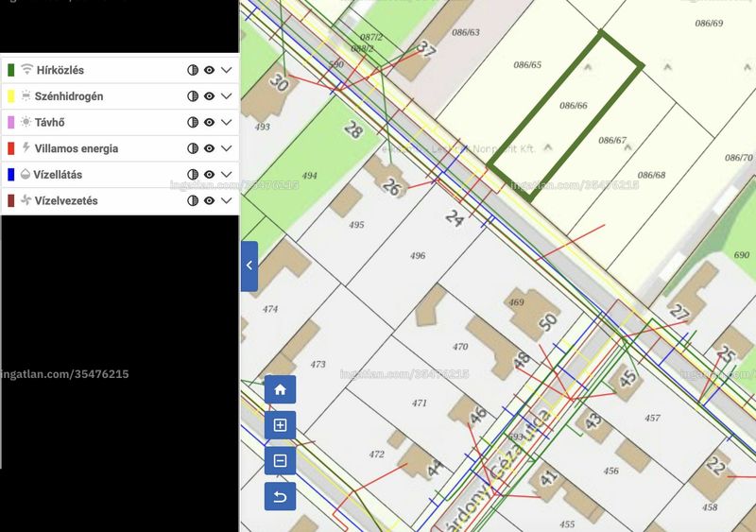Open Távhő layer opacity contrast icon
This screenshot has height=532, width=756.
pos(193,122)
